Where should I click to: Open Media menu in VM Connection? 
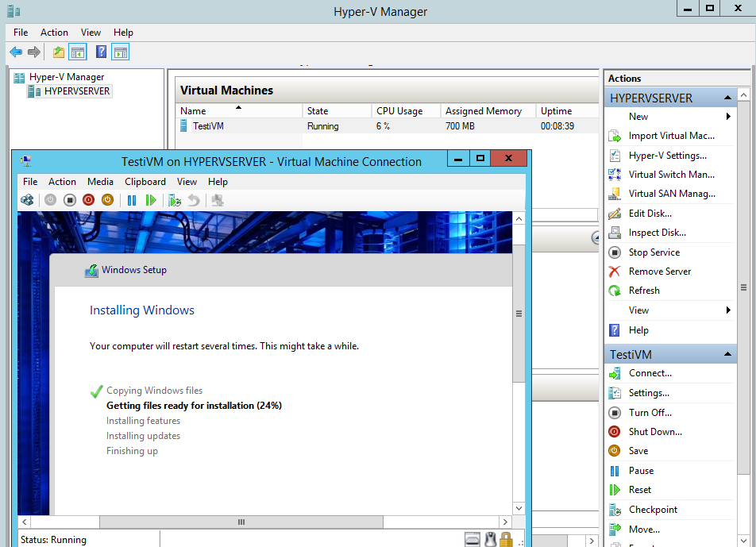(100, 182)
